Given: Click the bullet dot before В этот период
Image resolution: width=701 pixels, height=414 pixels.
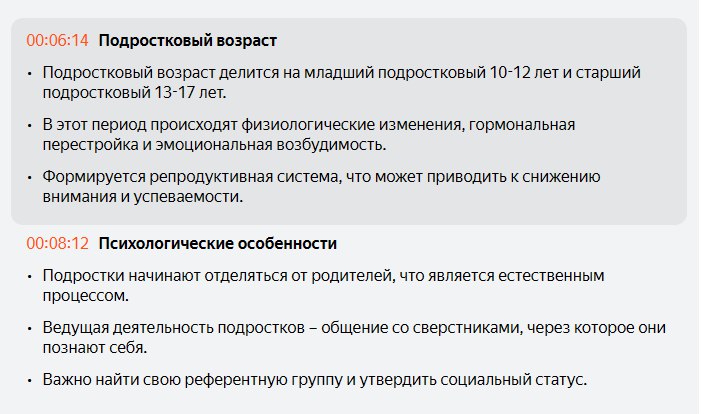Looking at the screenshot, I should click(30, 126).
